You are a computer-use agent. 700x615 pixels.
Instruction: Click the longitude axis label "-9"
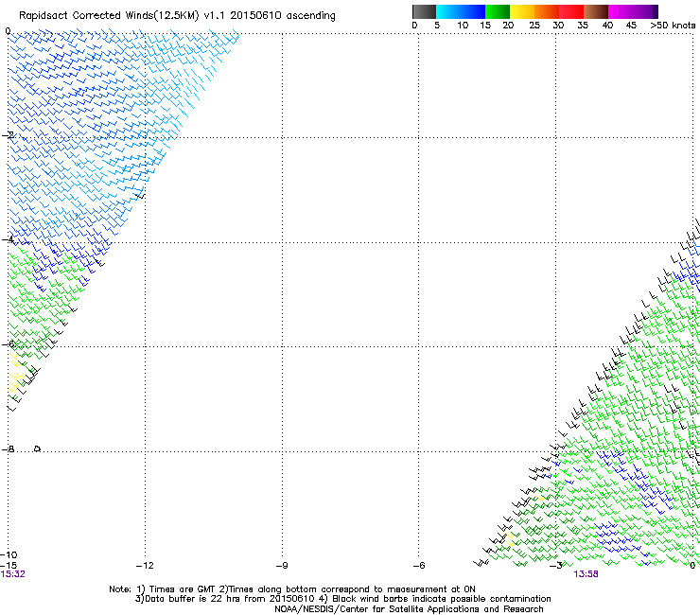pos(282,566)
